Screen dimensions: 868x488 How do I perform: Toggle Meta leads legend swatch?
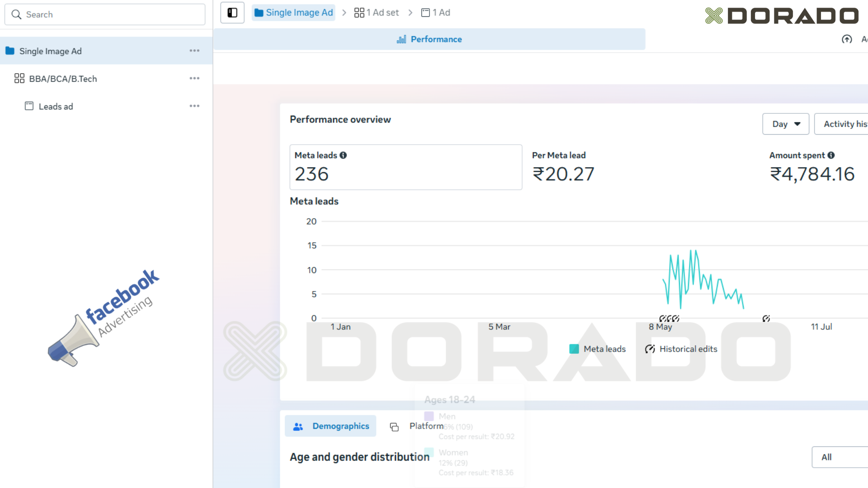click(574, 349)
